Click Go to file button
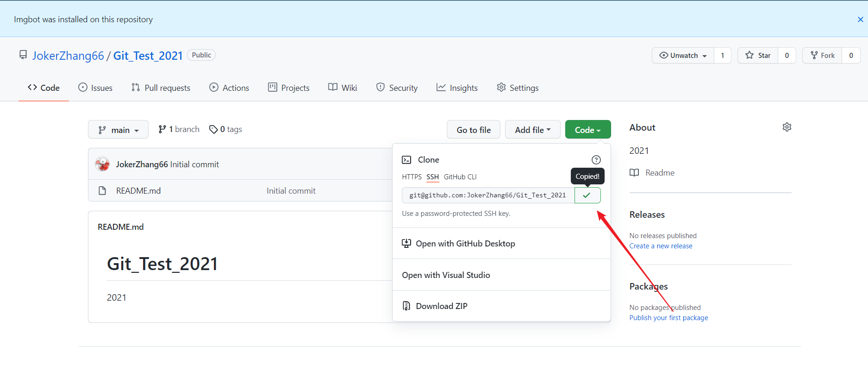 [x=473, y=130]
